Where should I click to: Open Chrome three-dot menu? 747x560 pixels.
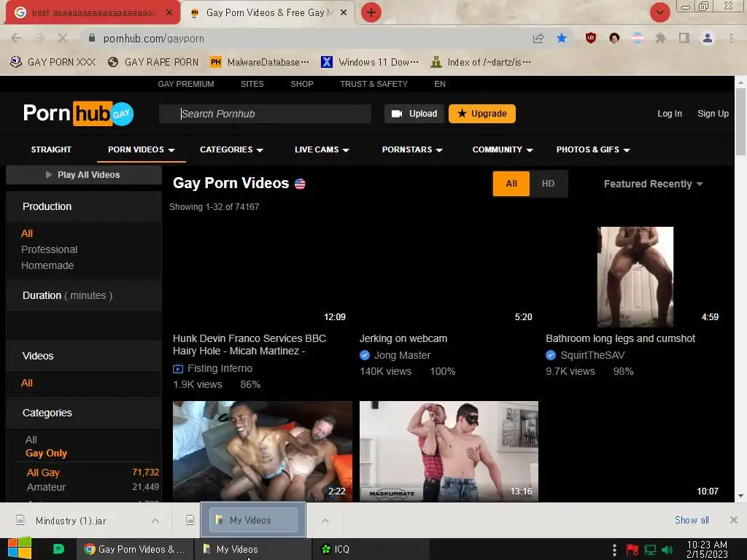[731, 38]
